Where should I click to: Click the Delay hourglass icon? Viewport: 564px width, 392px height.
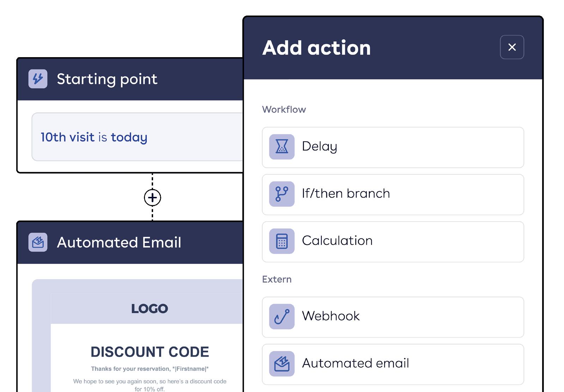(281, 147)
